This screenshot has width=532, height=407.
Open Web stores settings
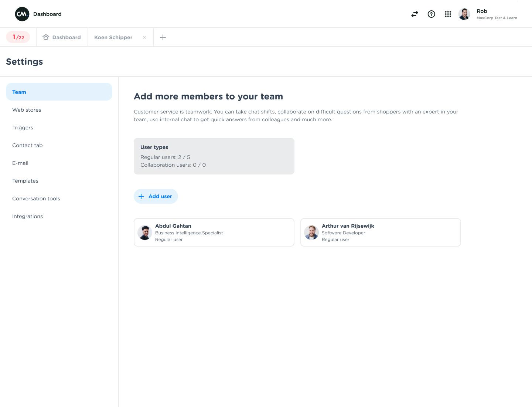27,110
